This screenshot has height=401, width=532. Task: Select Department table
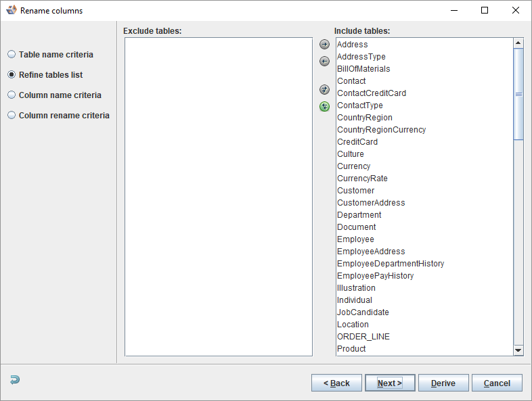pyautogui.click(x=424, y=215)
